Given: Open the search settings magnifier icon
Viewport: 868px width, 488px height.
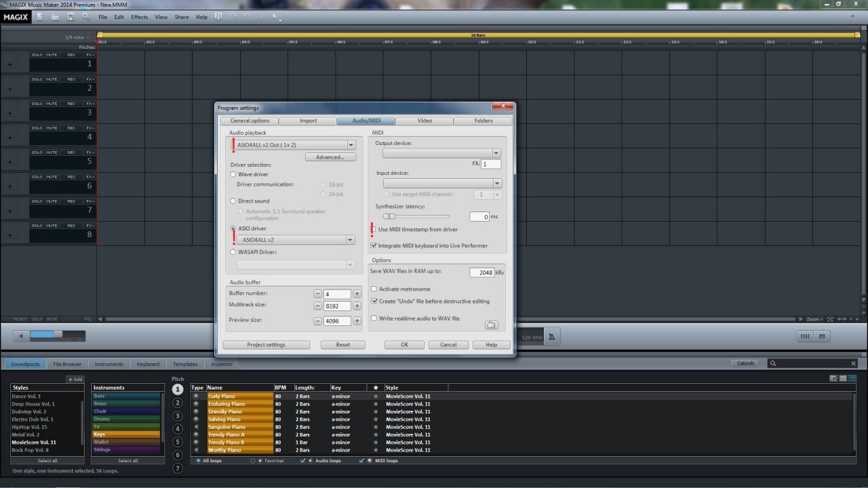Looking at the screenshot, I should point(85,16).
